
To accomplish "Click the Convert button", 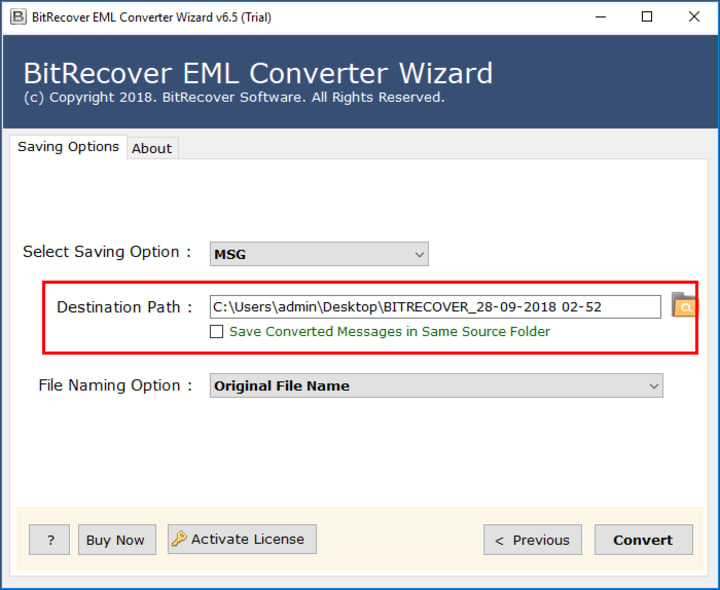I will pyautogui.click(x=643, y=539).
